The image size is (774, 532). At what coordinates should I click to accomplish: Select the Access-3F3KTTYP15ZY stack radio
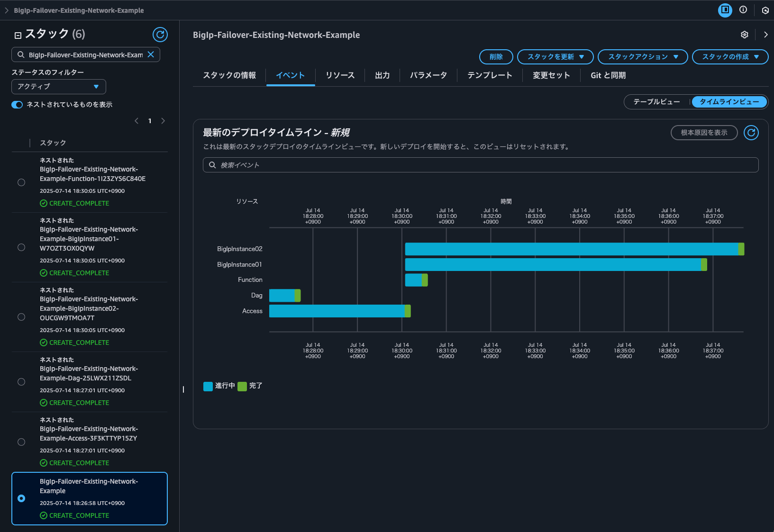point(21,442)
